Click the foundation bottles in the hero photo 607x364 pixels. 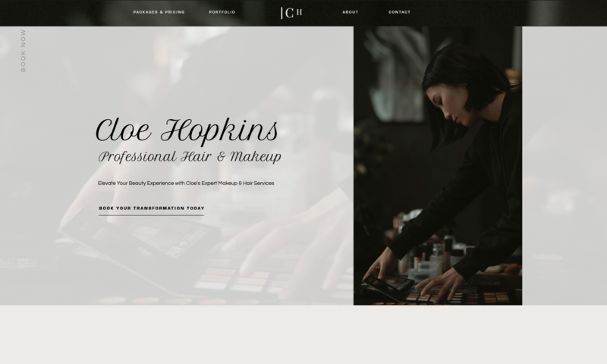coord(429,256)
